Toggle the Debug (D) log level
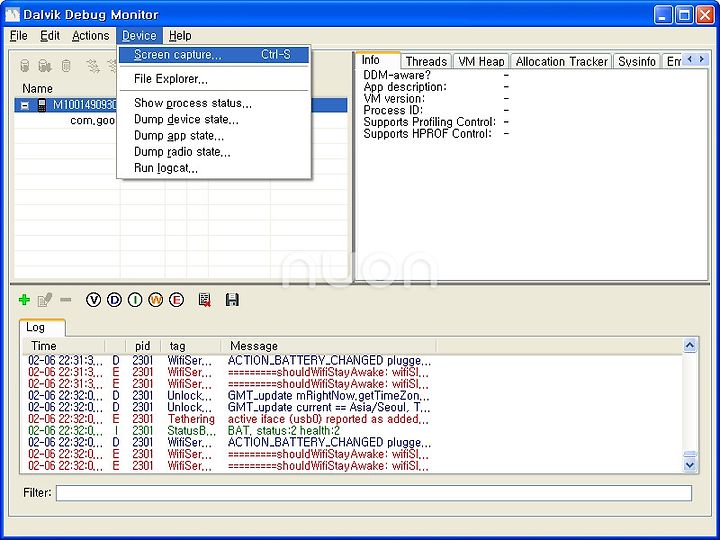Viewport: 720px width, 540px height. click(114, 300)
